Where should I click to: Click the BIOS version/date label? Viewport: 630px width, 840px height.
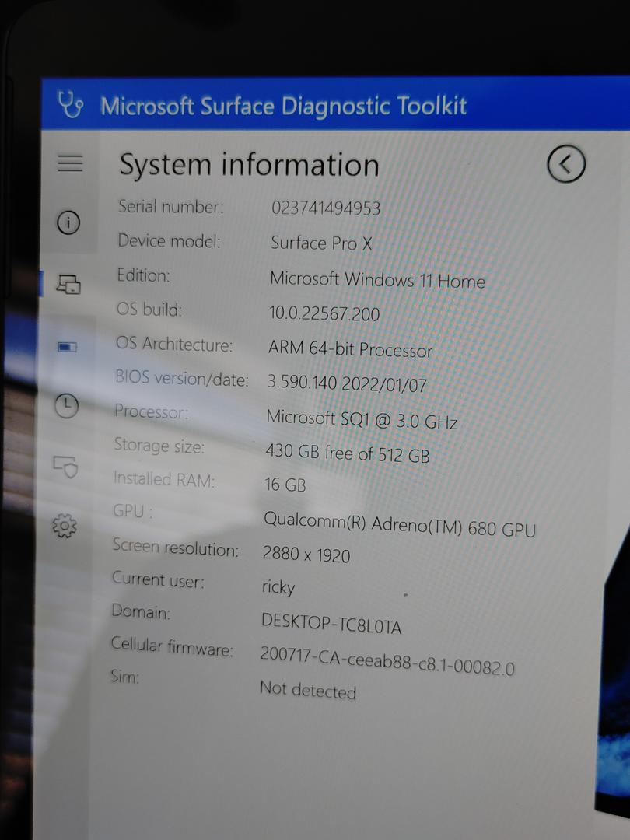182,378
